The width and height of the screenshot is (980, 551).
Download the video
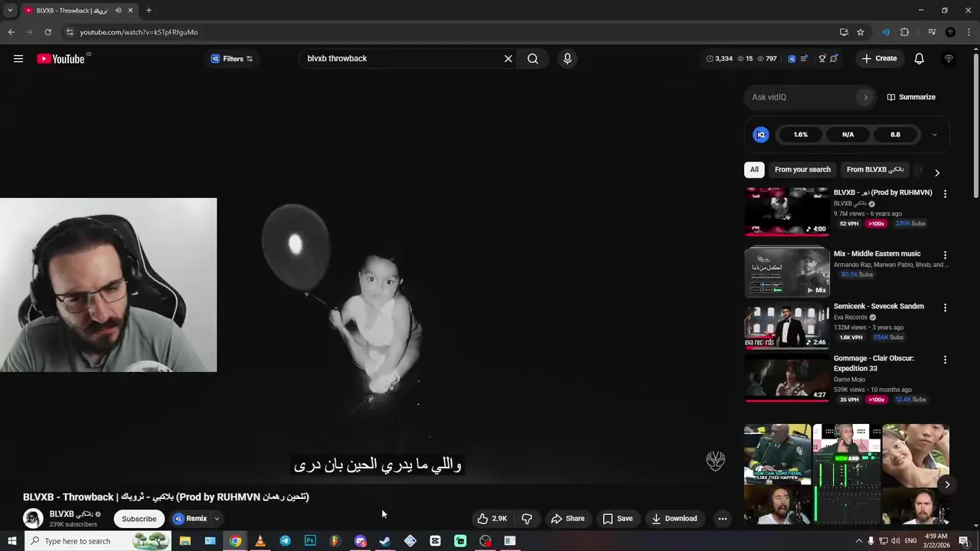tap(675, 519)
